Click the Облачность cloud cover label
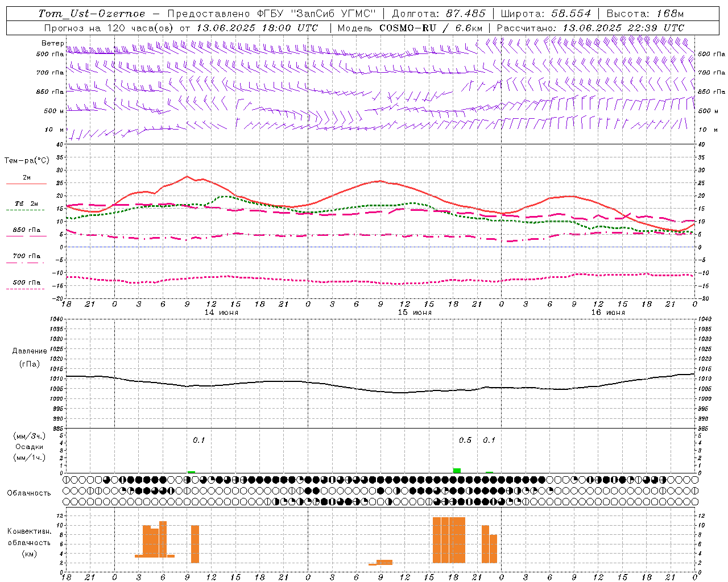This screenshot has width=728, height=582. pyautogui.click(x=29, y=493)
